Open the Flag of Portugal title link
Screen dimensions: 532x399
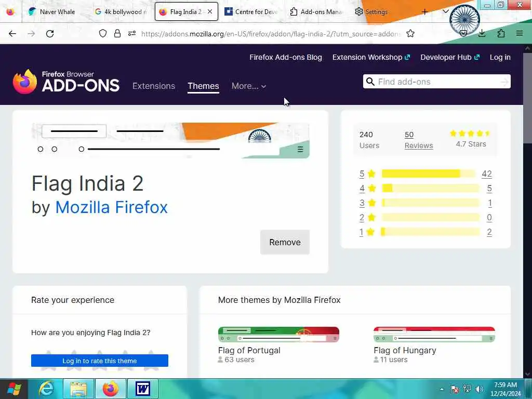(x=249, y=350)
